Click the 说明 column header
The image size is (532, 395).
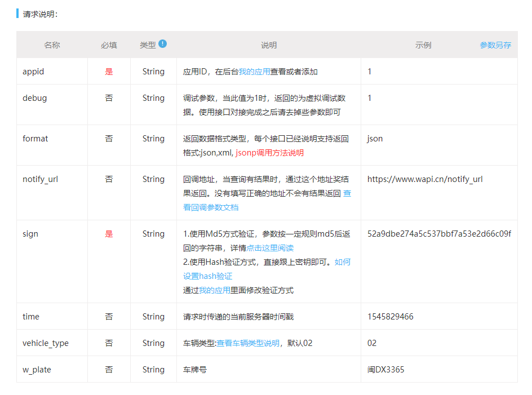[x=269, y=45]
